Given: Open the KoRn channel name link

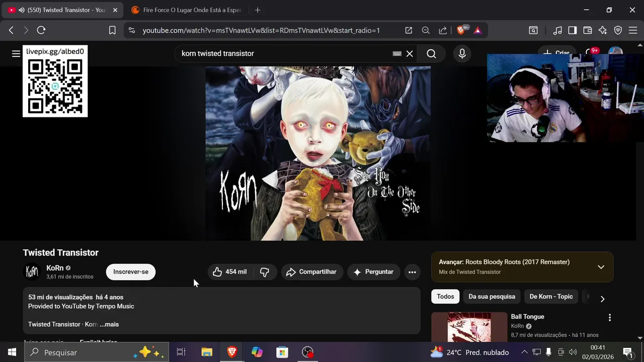Looking at the screenshot, I should 55,268.
